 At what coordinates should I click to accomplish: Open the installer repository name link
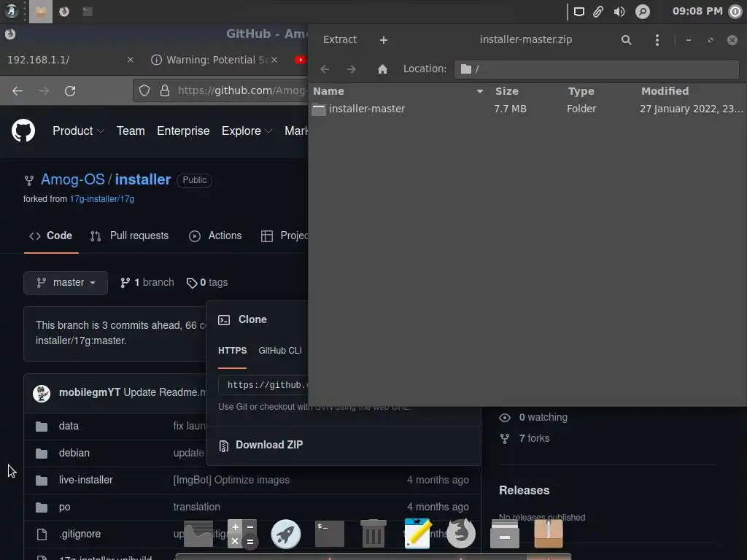point(142,179)
